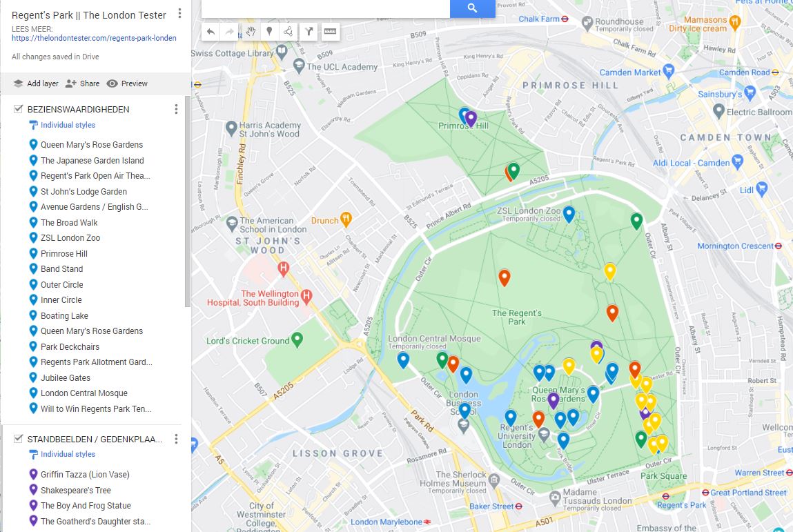This screenshot has height=532, width=793.
Task: Open the thelondontester.com regents-park link
Action: tap(94, 38)
